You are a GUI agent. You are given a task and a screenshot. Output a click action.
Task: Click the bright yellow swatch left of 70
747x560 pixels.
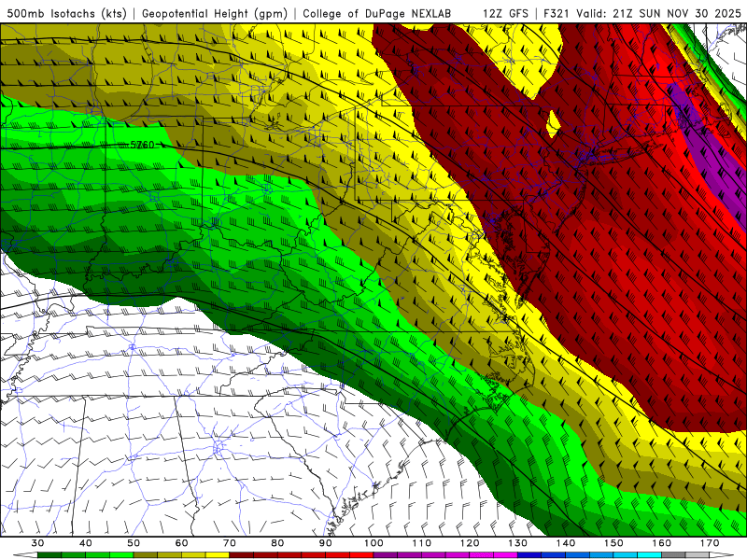click(x=218, y=555)
